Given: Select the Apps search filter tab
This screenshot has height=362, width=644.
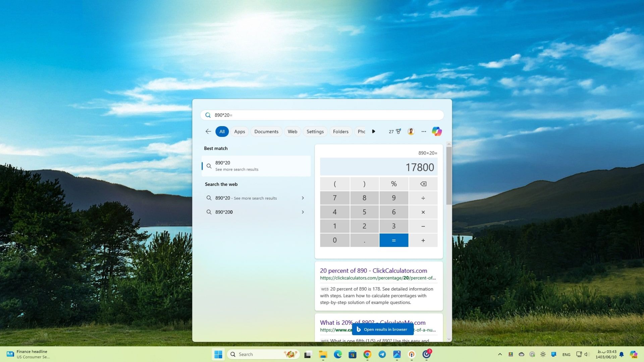Looking at the screenshot, I should click(x=240, y=131).
